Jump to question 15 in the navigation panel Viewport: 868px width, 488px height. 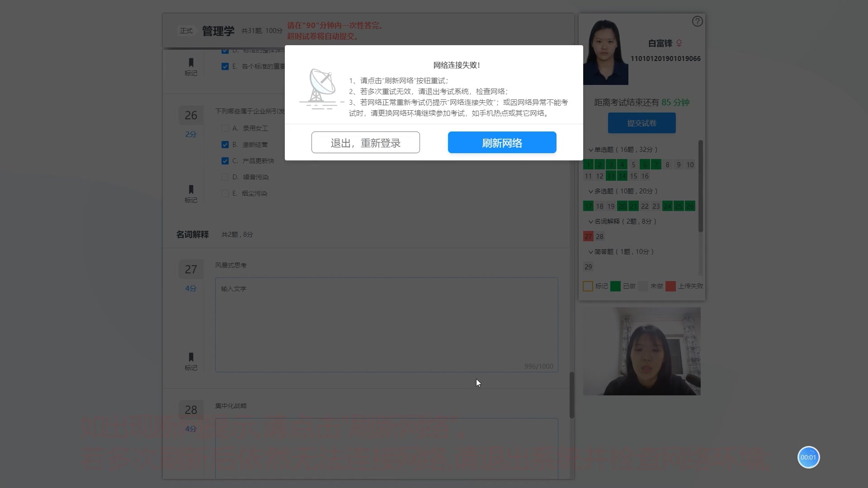tap(633, 176)
